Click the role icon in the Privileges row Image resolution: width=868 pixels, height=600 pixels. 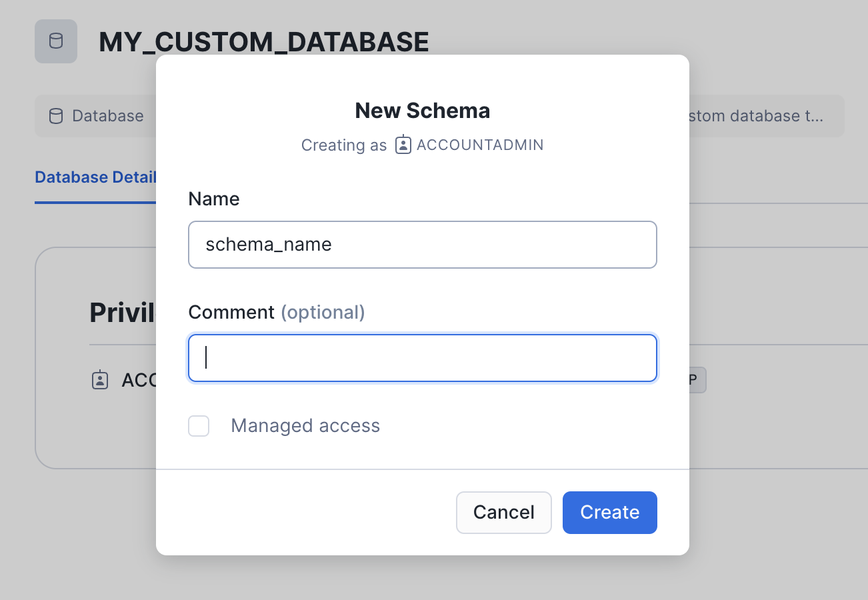coord(99,380)
